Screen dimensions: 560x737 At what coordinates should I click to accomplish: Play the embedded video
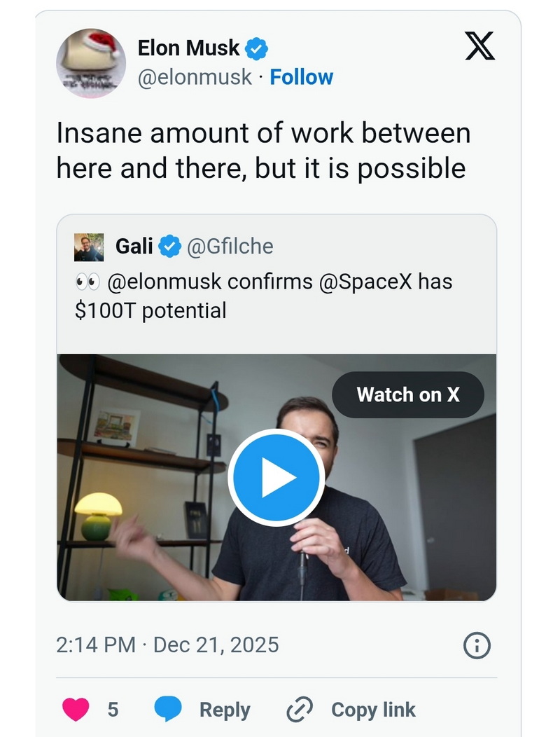tap(276, 478)
